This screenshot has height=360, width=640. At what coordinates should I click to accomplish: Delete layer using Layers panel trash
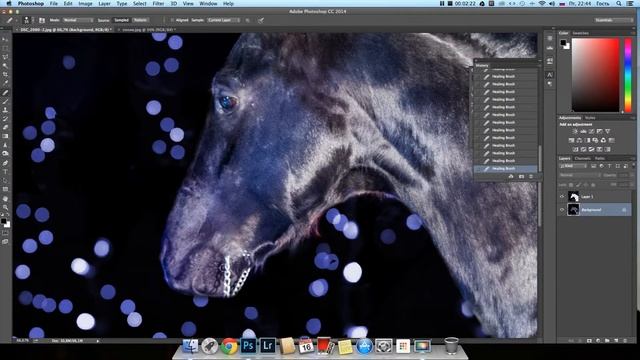625,340
